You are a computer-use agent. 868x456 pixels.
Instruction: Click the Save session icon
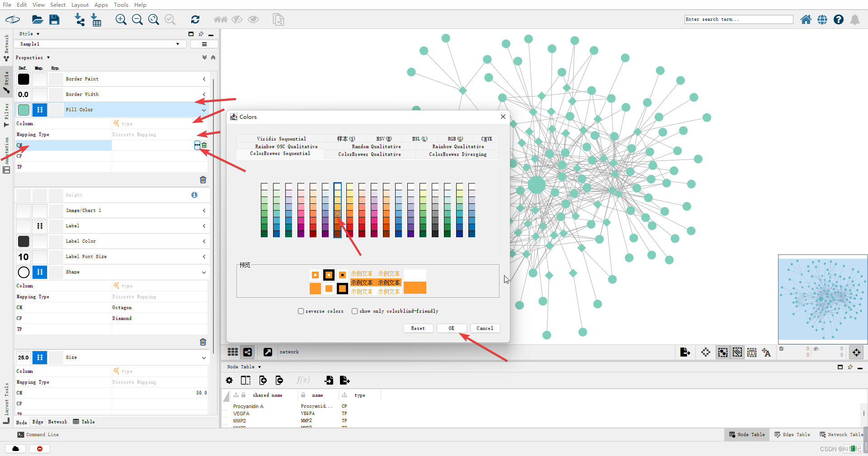[54, 19]
